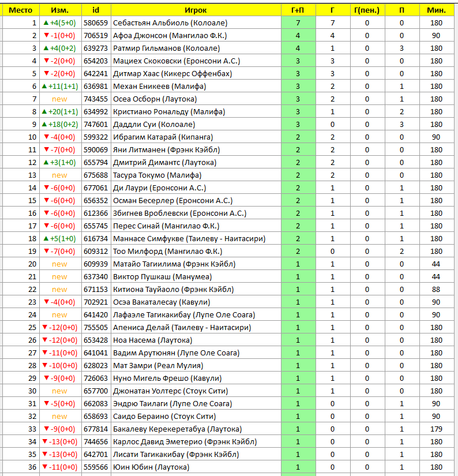This screenshot has height=476, width=458.
Task: Select the row 'Механ Еникеев (Малифа)'
Action: coord(228,87)
